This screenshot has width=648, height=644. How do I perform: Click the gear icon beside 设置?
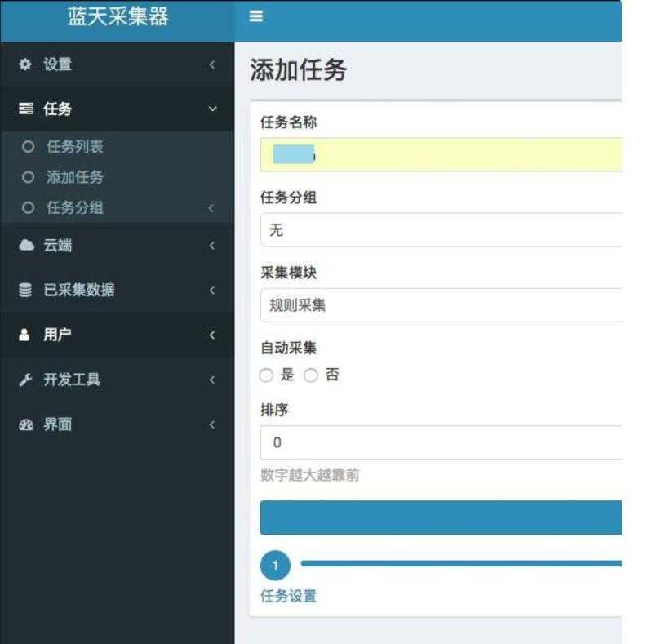[25, 64]
